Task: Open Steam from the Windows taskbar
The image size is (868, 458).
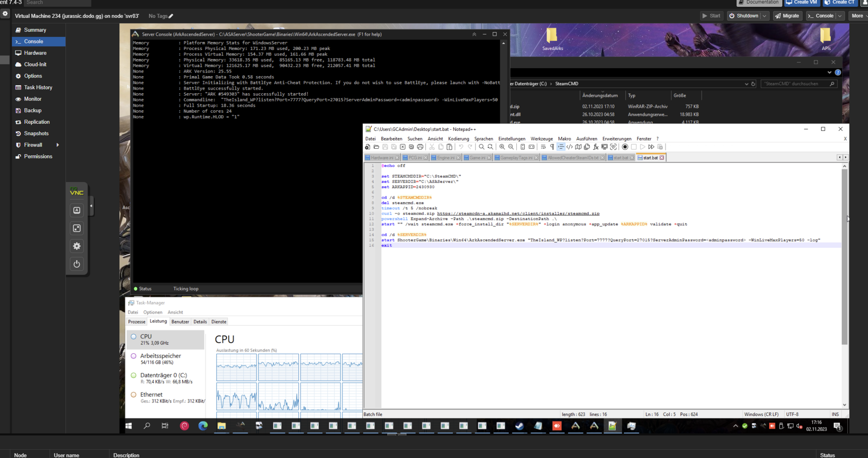Action: pos(519,426)
